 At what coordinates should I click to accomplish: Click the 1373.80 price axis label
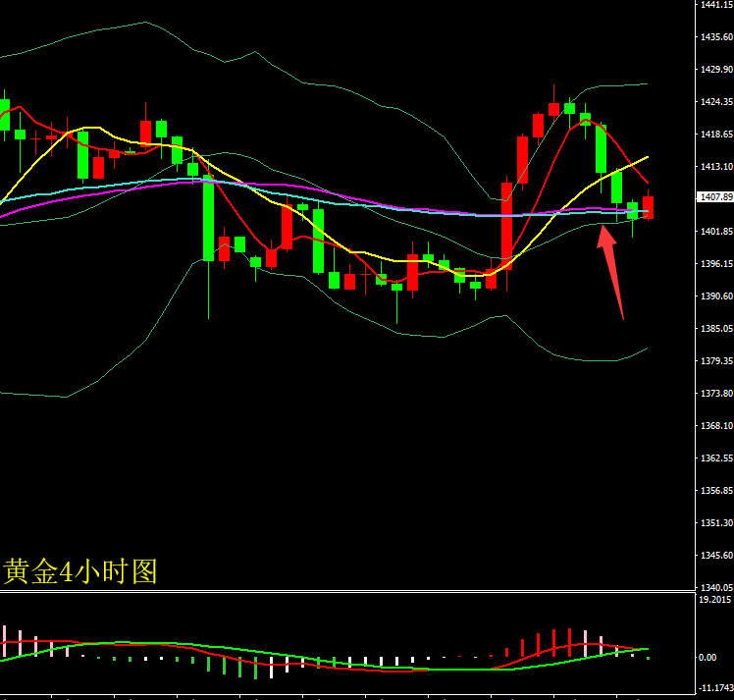[716, 394]
